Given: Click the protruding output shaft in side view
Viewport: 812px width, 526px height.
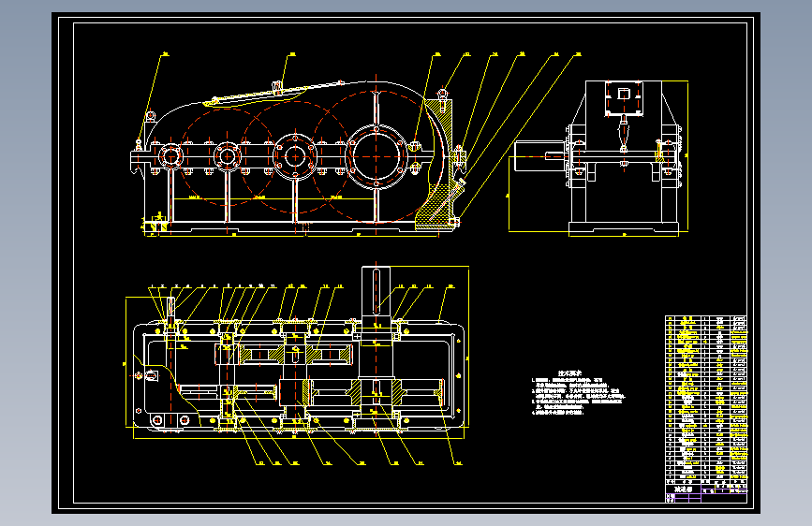Looking at the screenshot, I should 539,155.
